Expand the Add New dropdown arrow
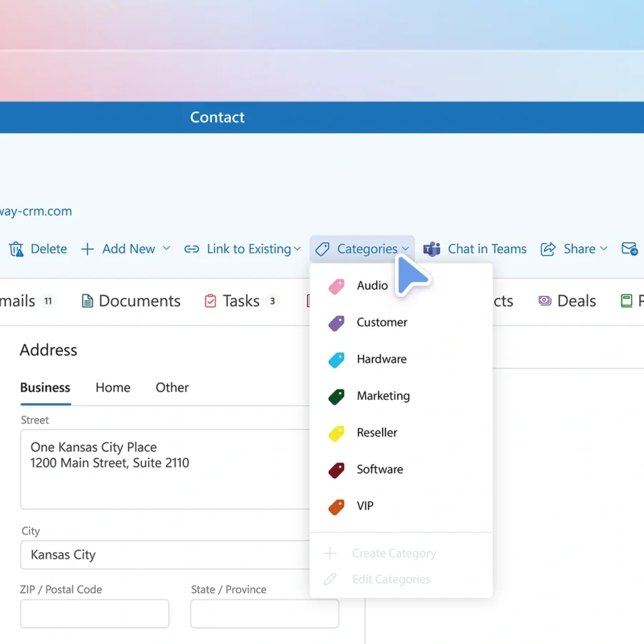Screen dimensions: 644x644 pos(166,248)
